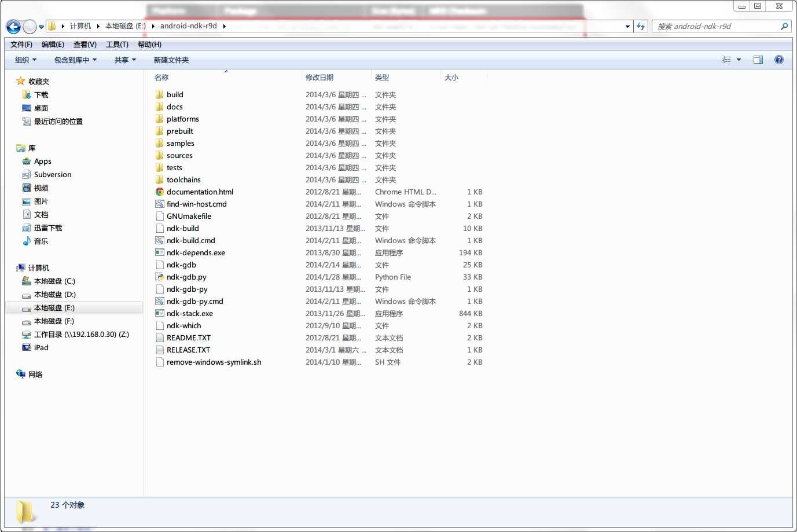This screenshot has width=797, height=532.
Task: Select the tests folder icon
Action: 160,167
